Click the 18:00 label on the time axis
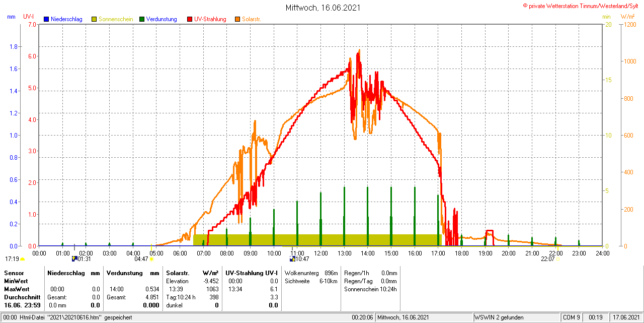The height and width of the screenshot is (323, 644). click(461, 253)
